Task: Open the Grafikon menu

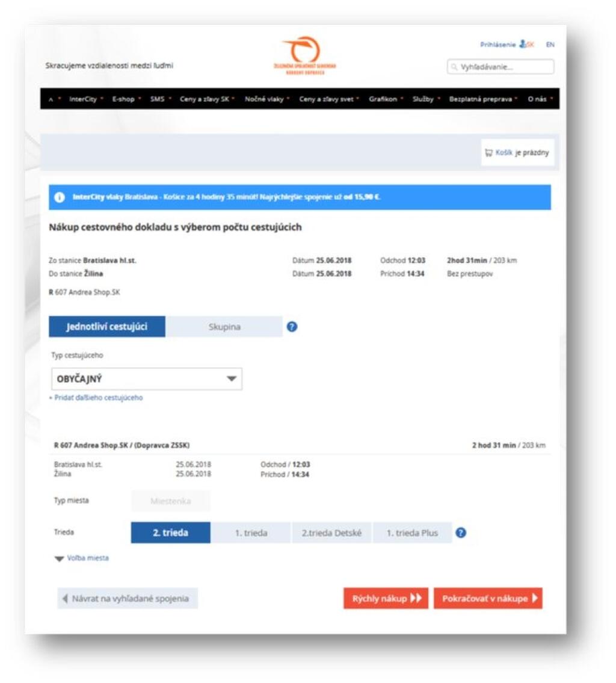Action: point(386,99)
